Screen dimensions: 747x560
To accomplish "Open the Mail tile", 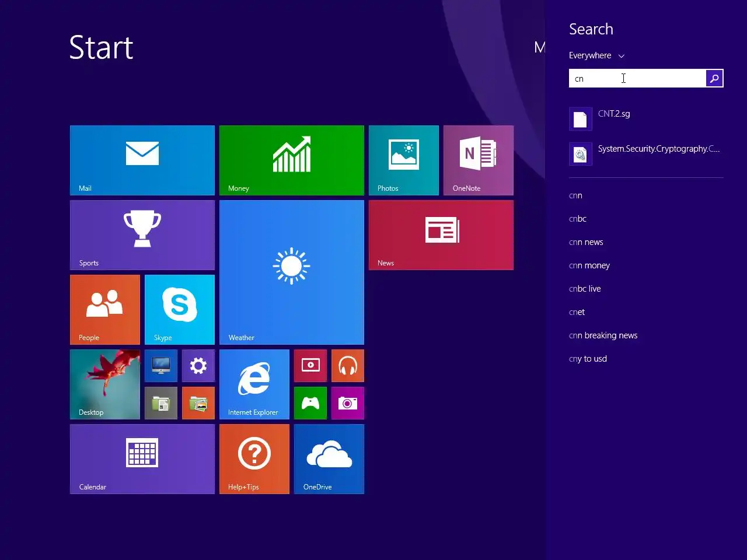I will pos(142,160).
